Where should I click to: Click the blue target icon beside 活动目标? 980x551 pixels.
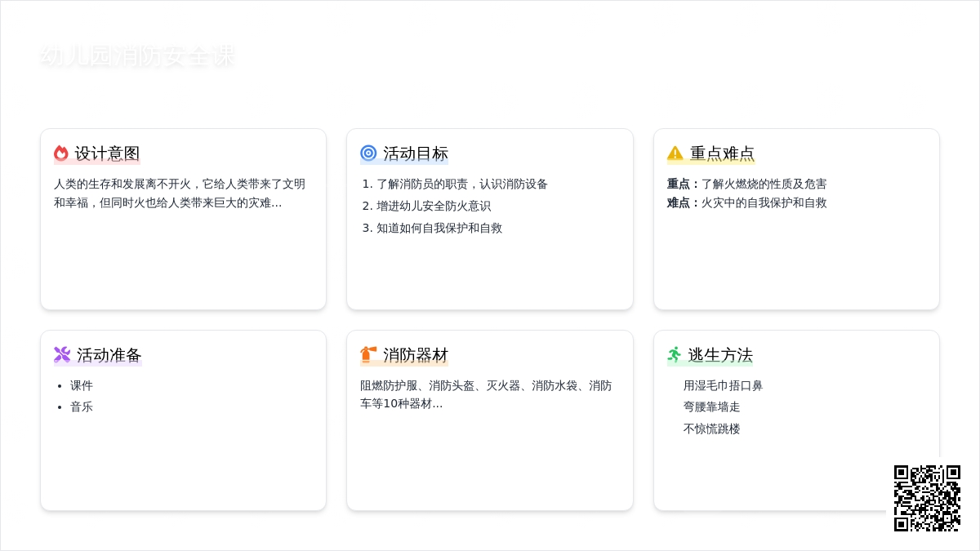click(368, 153)
